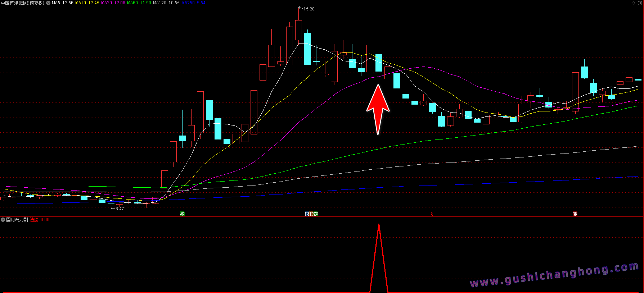Screen dimensions: 644x293
Task: Open the dropdown next to 中国核建 title
Action: [x=48, y=3]
